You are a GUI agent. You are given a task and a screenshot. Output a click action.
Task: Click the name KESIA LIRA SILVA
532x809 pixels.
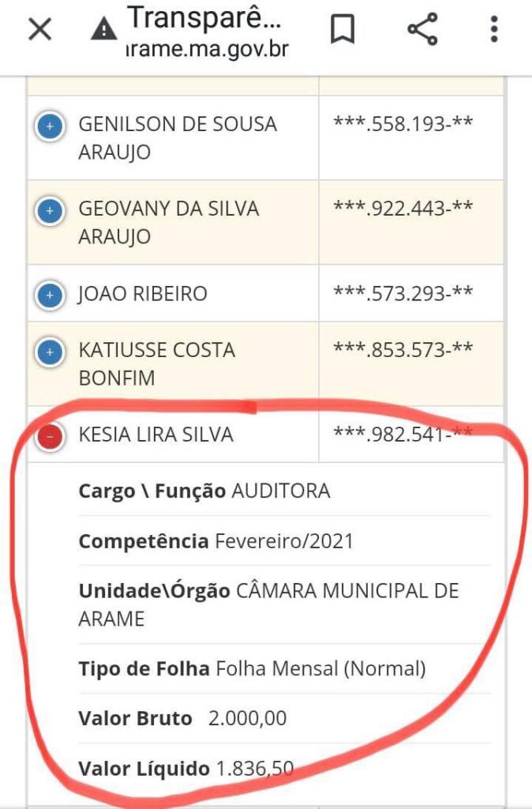tap(156, 435)
